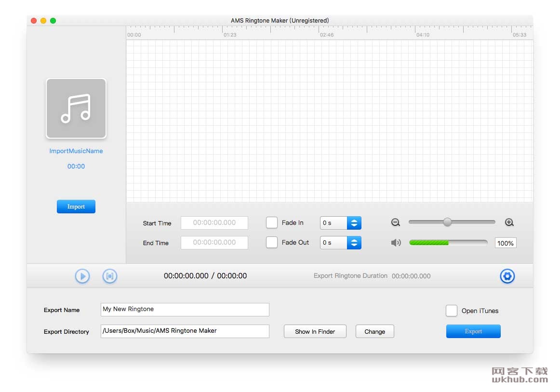Open the settings gear icon
The width and height of the screenshot is (560, 392).
coord(507,276)
